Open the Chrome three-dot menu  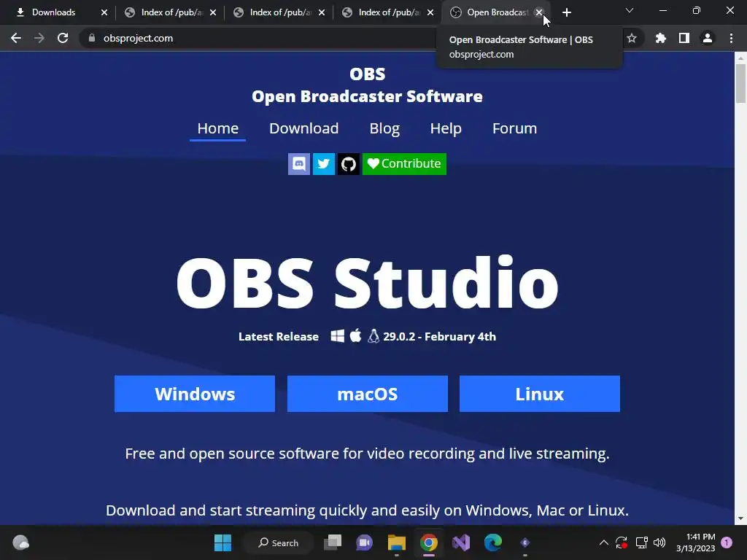pyautogui.click(x=731, y=38)
